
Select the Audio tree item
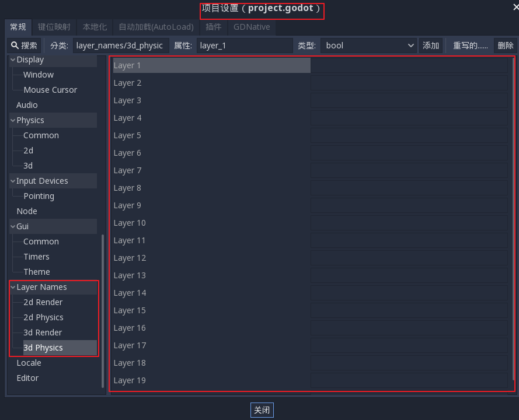27,105
